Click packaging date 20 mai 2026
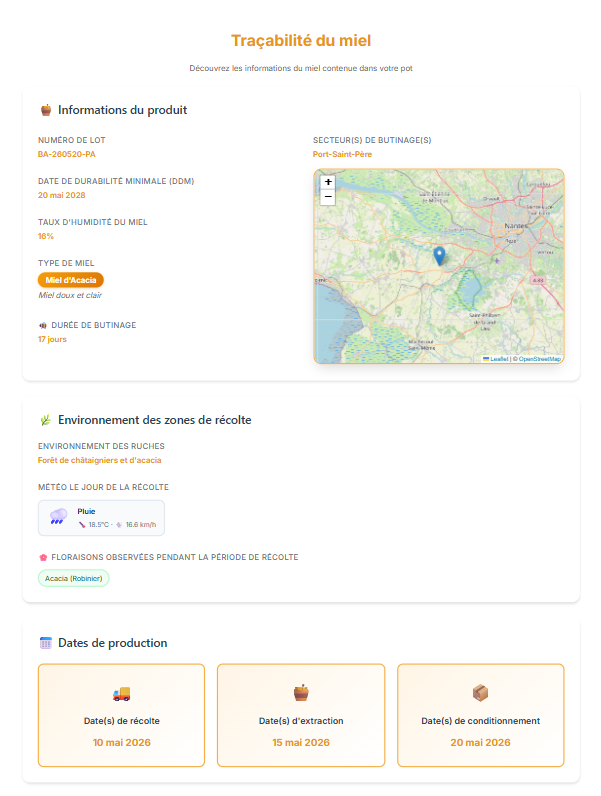Screen dimensions: 601x796 pos(480,743)
